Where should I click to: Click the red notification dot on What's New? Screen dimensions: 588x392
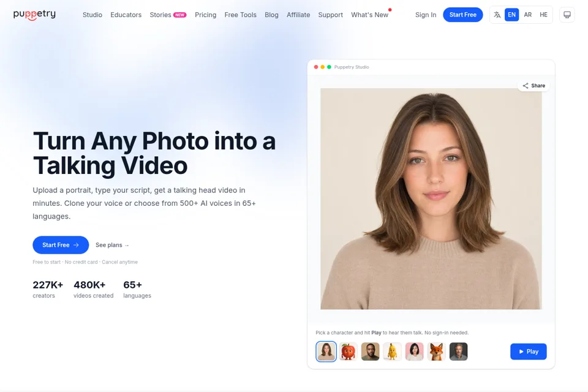point(390,10)
